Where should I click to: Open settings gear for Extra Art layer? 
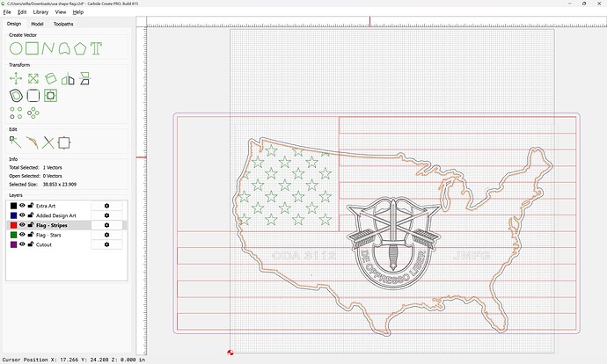[106, 206]
